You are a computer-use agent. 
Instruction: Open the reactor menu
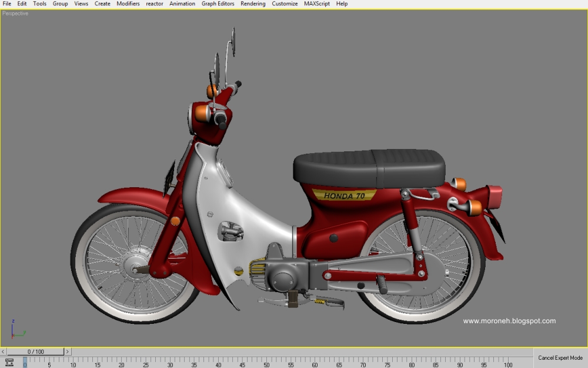click(155, 4)
